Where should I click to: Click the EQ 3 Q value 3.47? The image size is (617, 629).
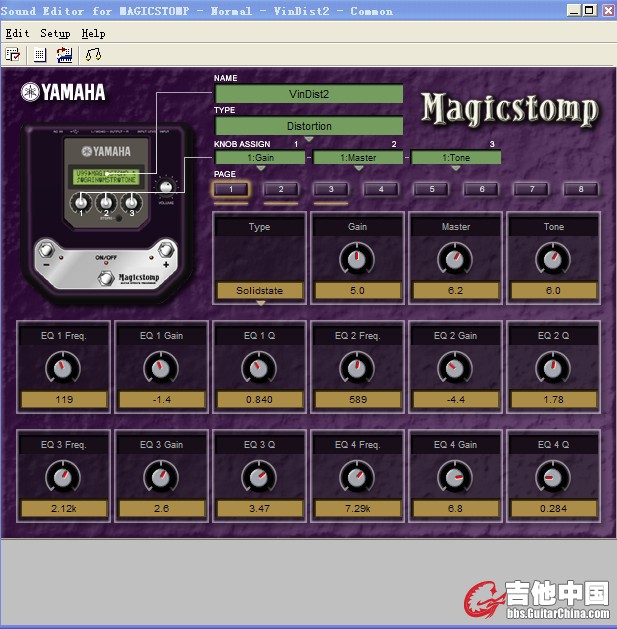[x=260, y=509]
